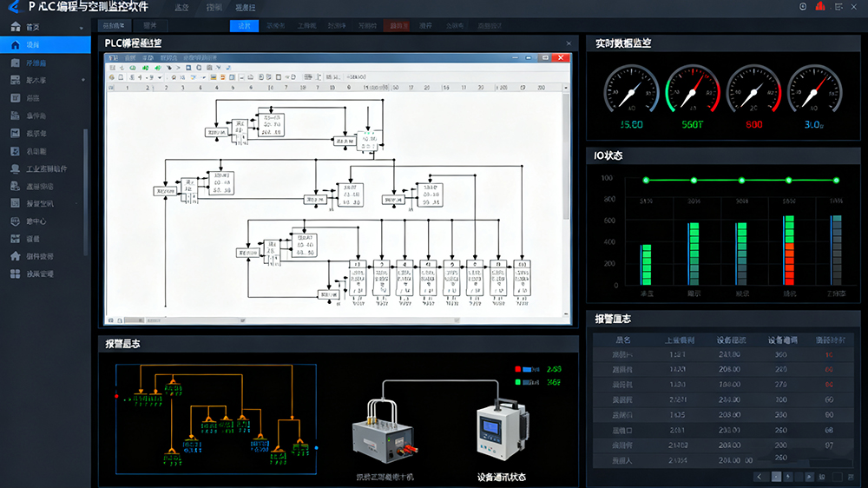Select the red tab in the top tab strip
868x488 pixels.
(398, 26)
